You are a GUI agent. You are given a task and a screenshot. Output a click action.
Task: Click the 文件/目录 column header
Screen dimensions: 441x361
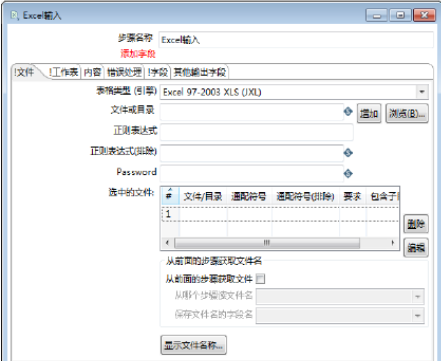tap(203, 196)
